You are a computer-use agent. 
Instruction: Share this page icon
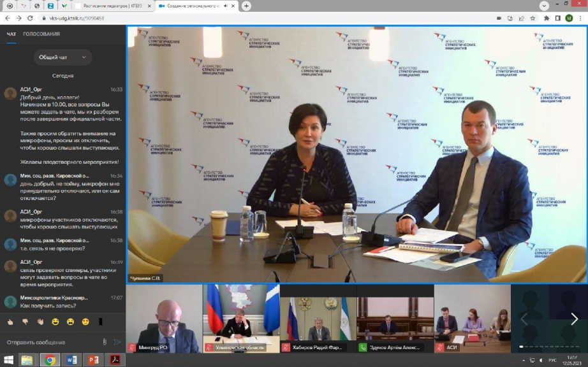[521, 18]
